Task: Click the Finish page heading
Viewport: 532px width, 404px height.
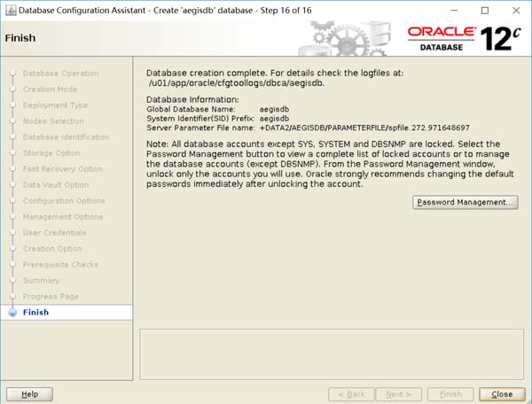Action: (20, 37)
